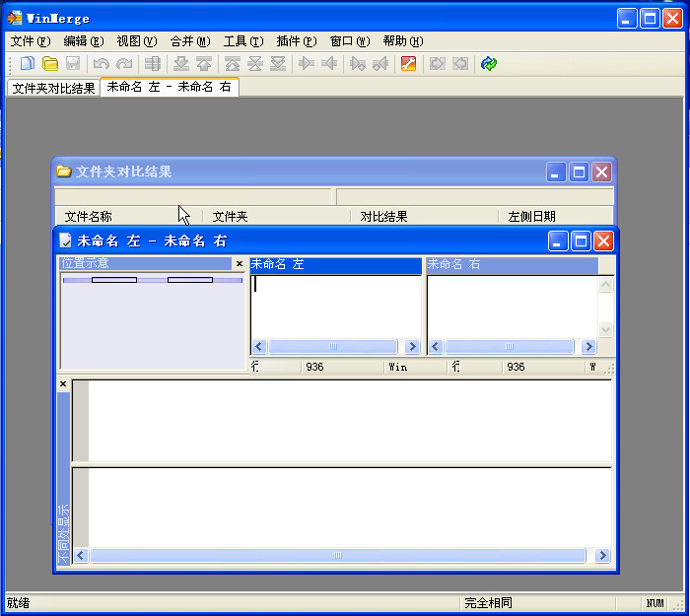Click down scroll arrow in right editor pane

[x=606, y=329]
